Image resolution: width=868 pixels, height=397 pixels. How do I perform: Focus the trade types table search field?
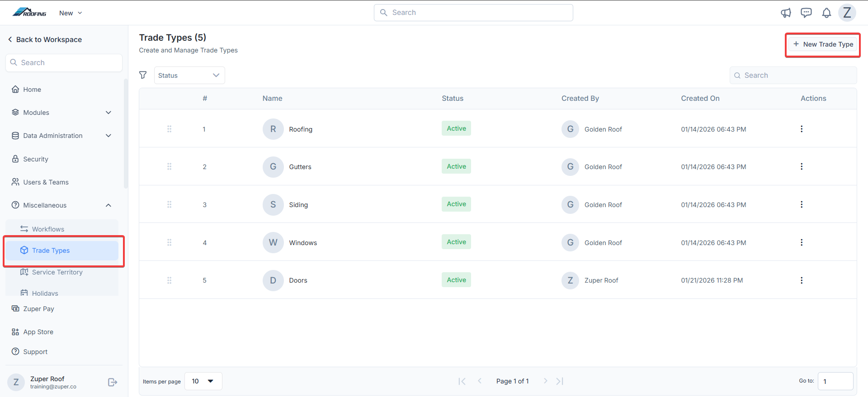click(x=793, y=76)
